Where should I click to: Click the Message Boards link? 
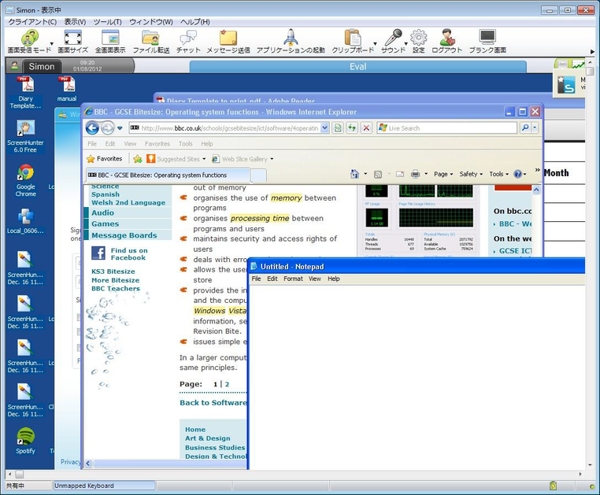coord(124,235)
